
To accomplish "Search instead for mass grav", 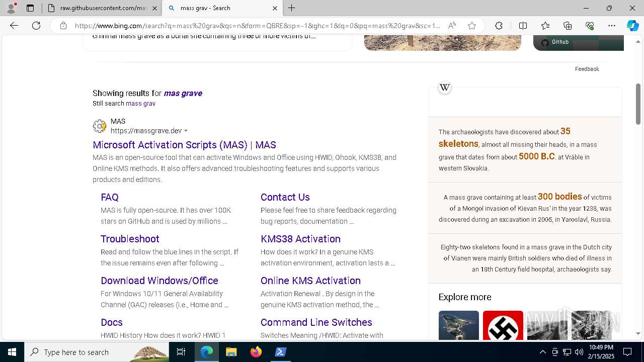I will click(140, 104).
